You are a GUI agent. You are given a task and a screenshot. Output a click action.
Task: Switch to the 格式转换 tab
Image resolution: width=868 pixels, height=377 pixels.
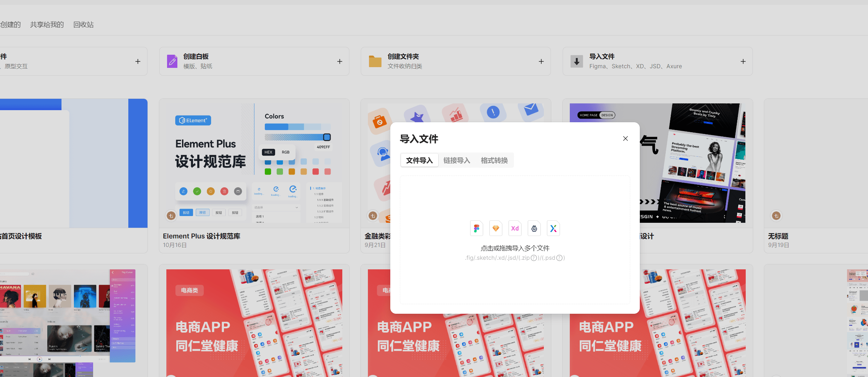pos(494,160)
